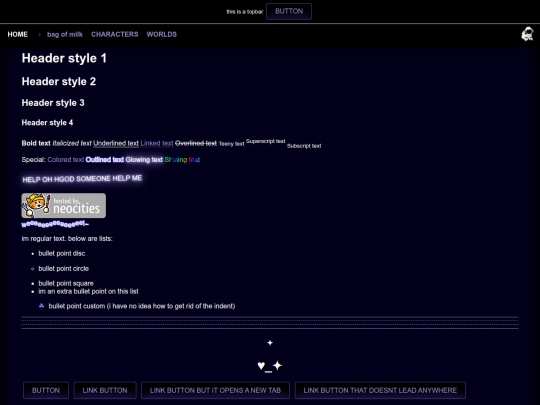540x405 pixels.
Task: Click the 'bullet point custom' list item
Action: (x=142, y=306)
